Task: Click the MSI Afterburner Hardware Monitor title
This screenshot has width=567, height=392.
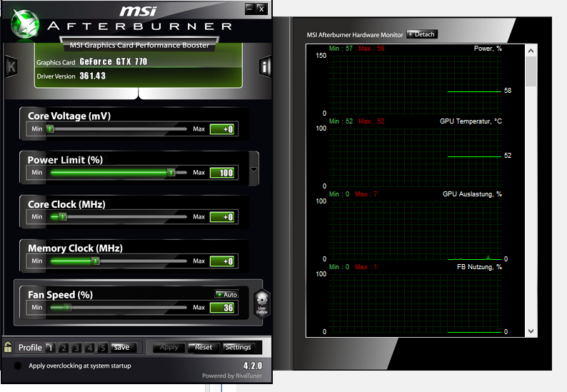Action: tap(355, 35)
